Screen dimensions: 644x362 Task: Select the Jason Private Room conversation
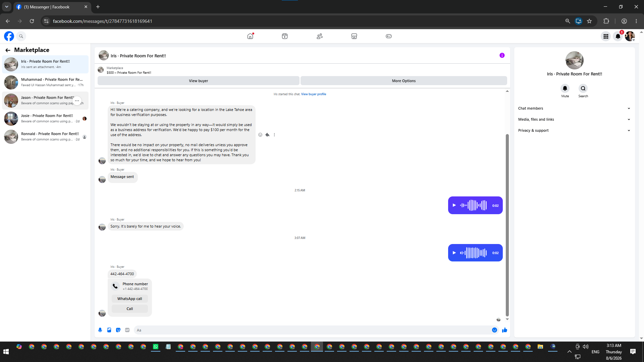(45, 100)
